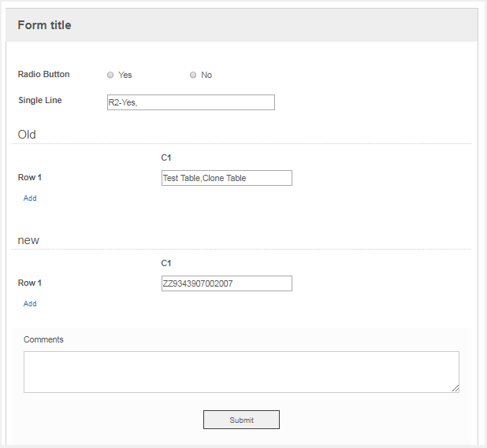
Task: Click the C1 column header in Old table
Action: [166, 158]
